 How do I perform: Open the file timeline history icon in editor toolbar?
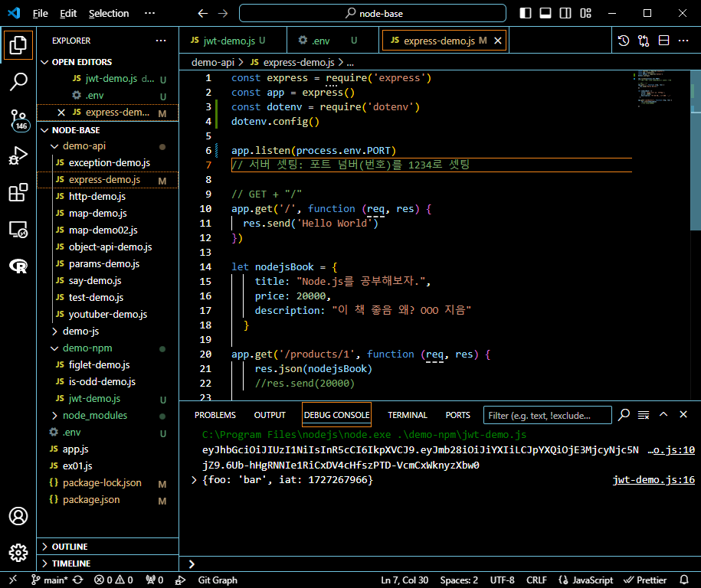[x=624, y=41]
